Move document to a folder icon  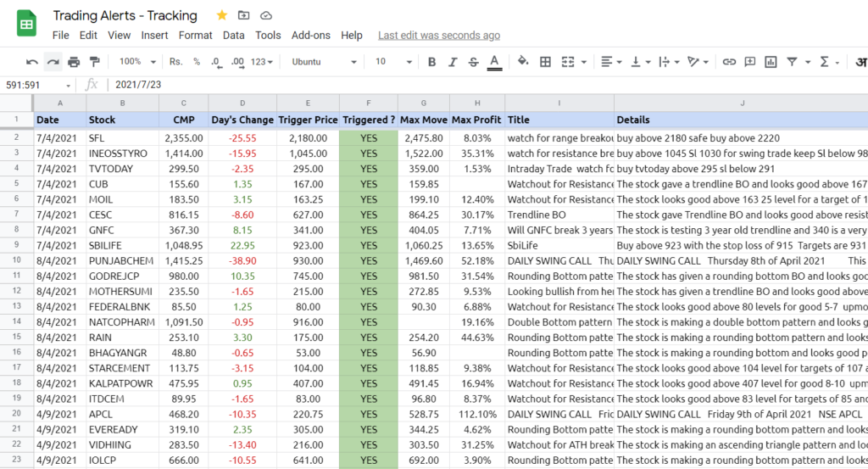tap(243, 15)
